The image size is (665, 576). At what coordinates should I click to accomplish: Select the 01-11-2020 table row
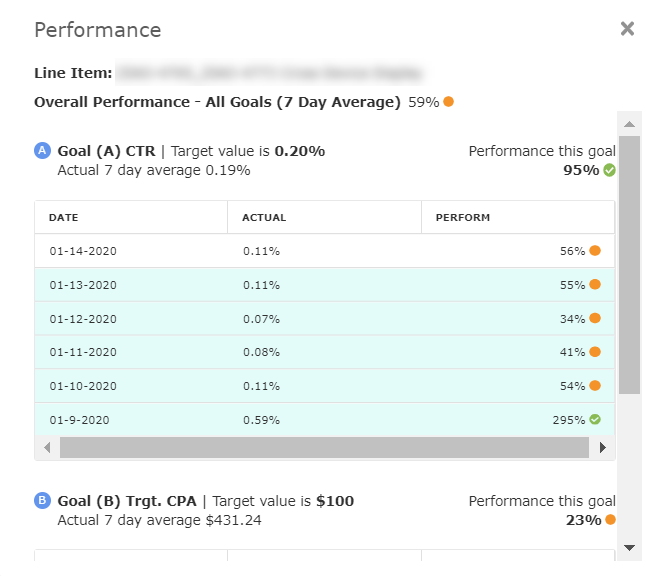click(x=324, y=352)
